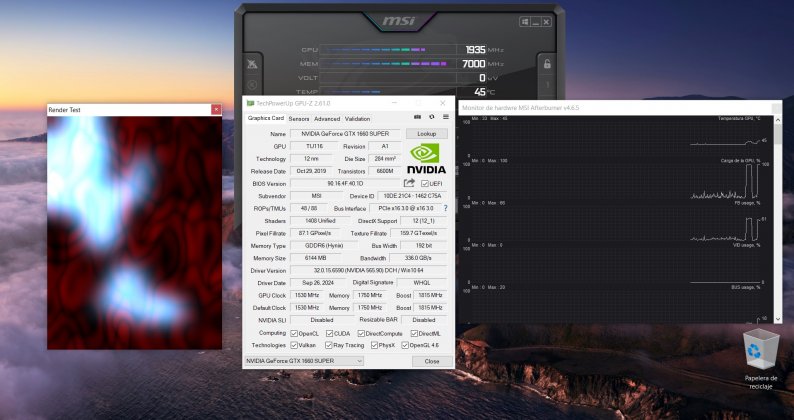Click the Name field with GTX 1660 SUPER
The height and width of the screenshot is (420, 794).
coord(345,134)
